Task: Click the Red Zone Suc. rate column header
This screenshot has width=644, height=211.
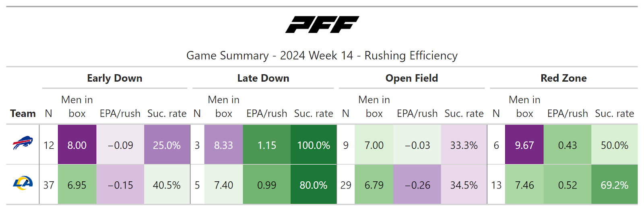Action: pyautogui.click(x=614, y=113)
